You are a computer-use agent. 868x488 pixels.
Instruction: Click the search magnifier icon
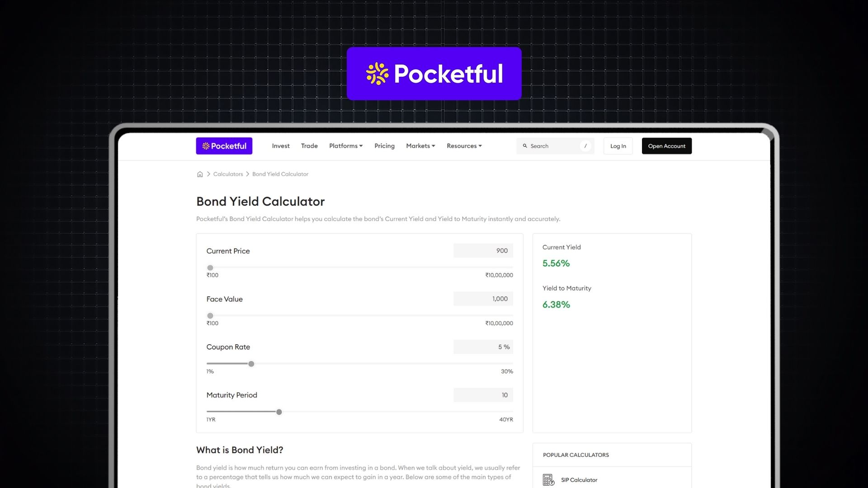tap(525, 146)
